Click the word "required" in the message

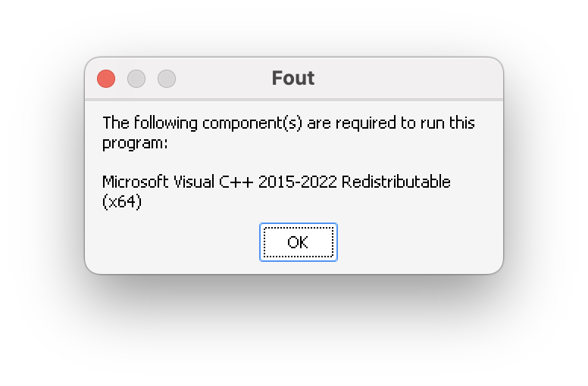(x=366, y=123)
